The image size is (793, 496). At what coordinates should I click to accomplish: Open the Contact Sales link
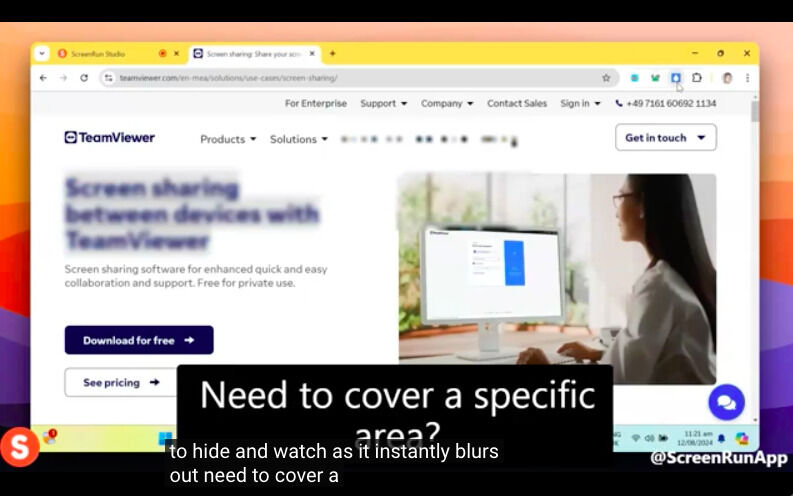pyautogui.click(x=517, y=103)
